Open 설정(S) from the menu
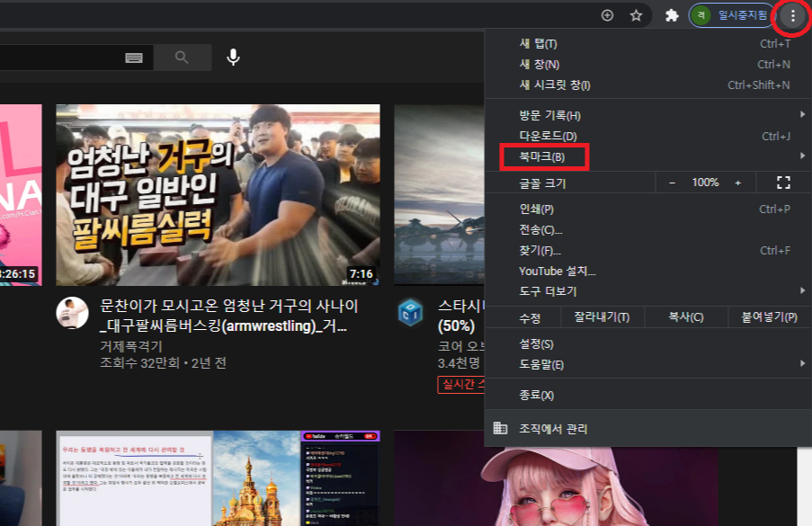The width and height of the screenshot is (812, 526). tap(648, 344)
